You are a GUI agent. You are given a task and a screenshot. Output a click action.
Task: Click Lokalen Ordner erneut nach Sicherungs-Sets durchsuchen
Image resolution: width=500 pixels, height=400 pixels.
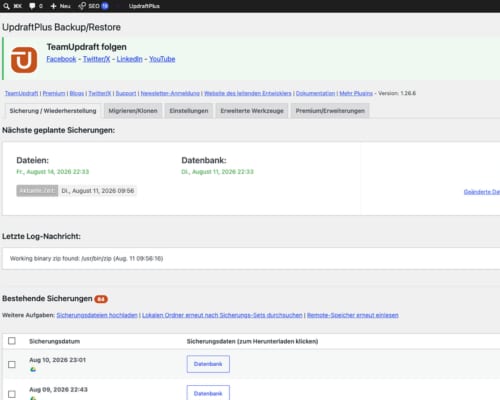click(x=222, y=315)
